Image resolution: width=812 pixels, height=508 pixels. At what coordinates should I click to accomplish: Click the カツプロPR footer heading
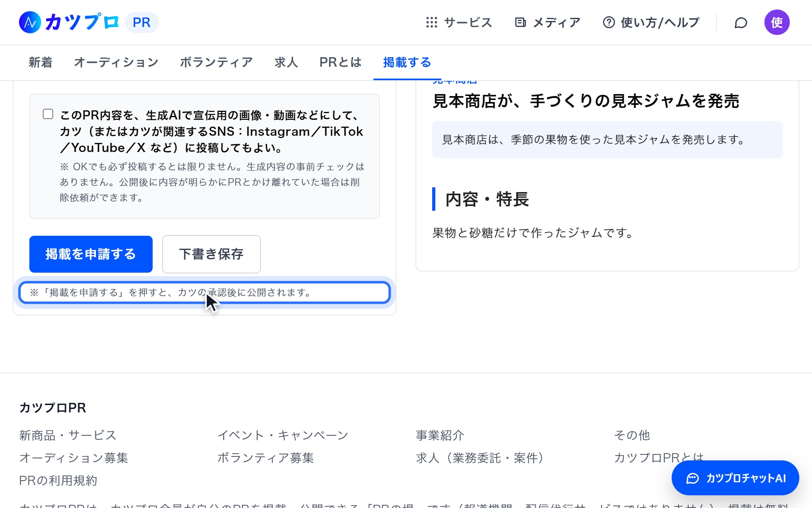tap(53, 408)
